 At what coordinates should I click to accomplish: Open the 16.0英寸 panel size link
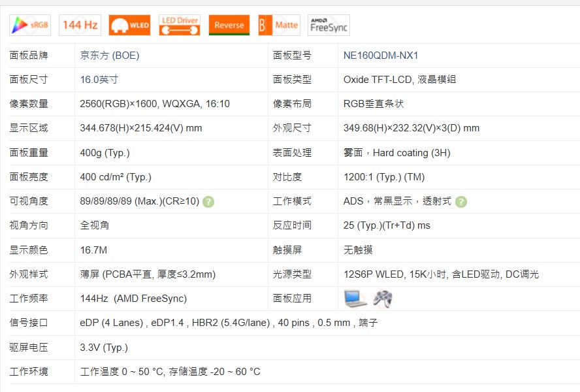click(99, 80)
